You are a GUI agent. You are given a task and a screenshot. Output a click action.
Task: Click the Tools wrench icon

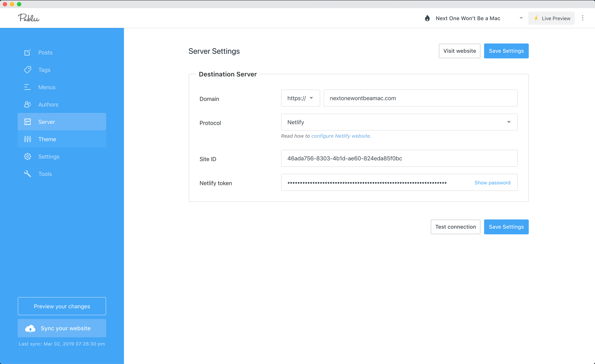pos(27,174)
